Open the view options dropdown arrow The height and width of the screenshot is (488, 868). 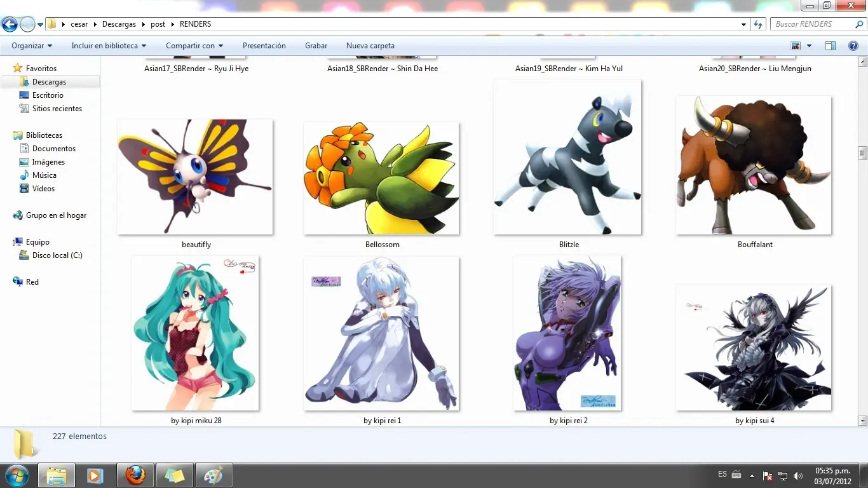click(x=809, y=46)
